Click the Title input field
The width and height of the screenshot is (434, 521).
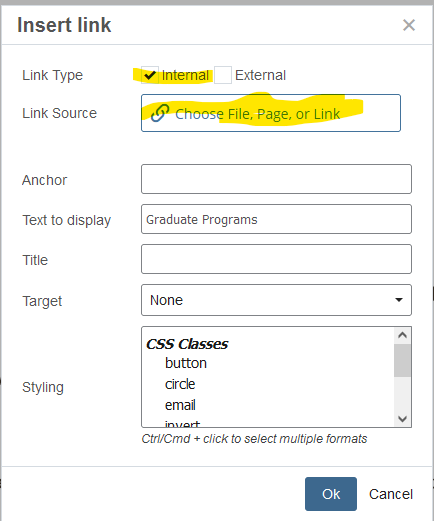click(x=276, y=259)
